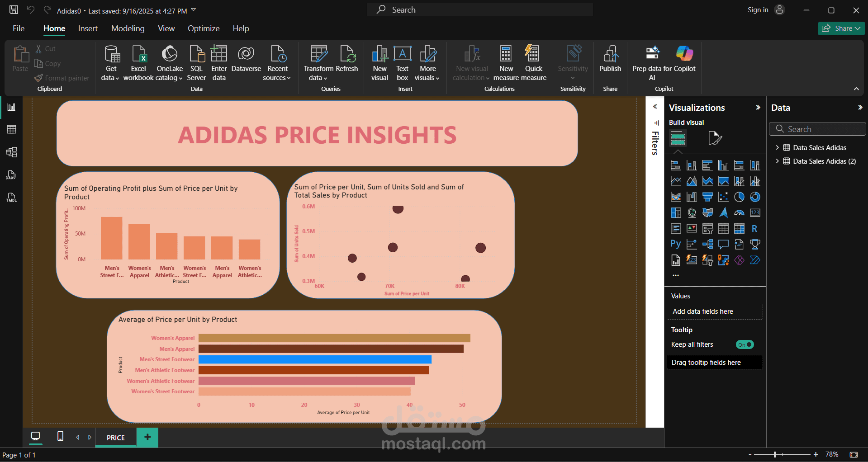
Task: Open Get data source picker
Action: point(111,63)
